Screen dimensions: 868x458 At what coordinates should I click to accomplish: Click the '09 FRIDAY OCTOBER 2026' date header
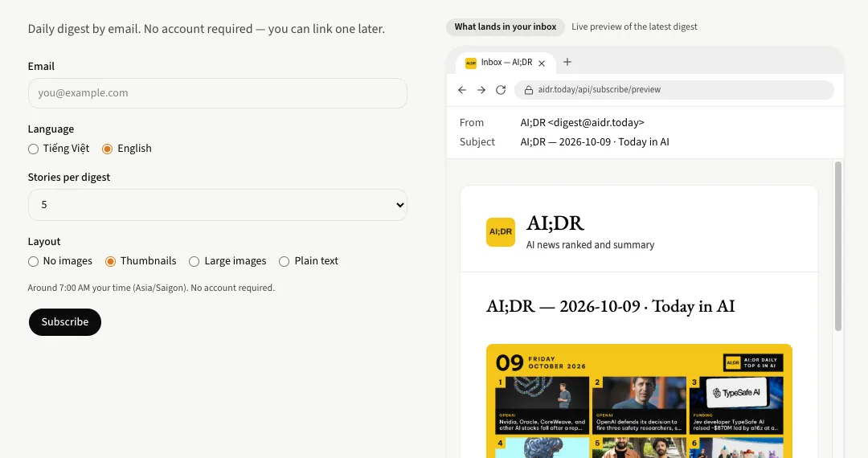(540, 363)
